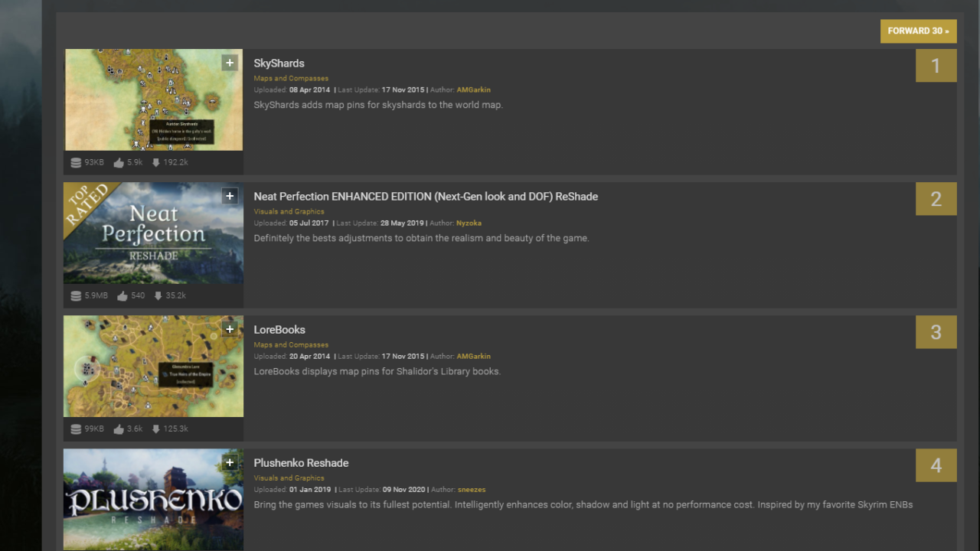This screenshot has height=551, width=980.
Task: Click the file size icon under SkyShards
Action: click(x=76, y=162)
